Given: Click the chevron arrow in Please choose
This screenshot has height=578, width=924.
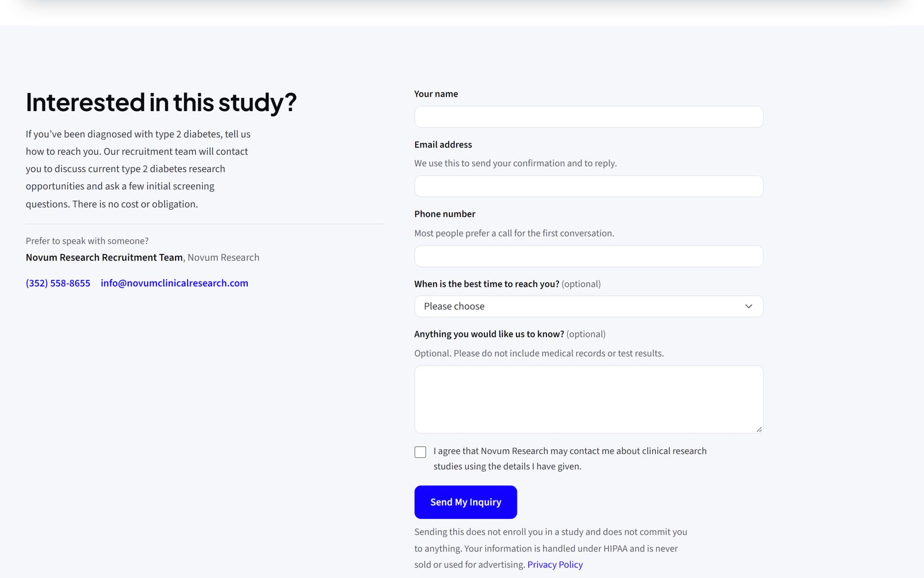Looking at the screenshot, I should pos(748,306).
